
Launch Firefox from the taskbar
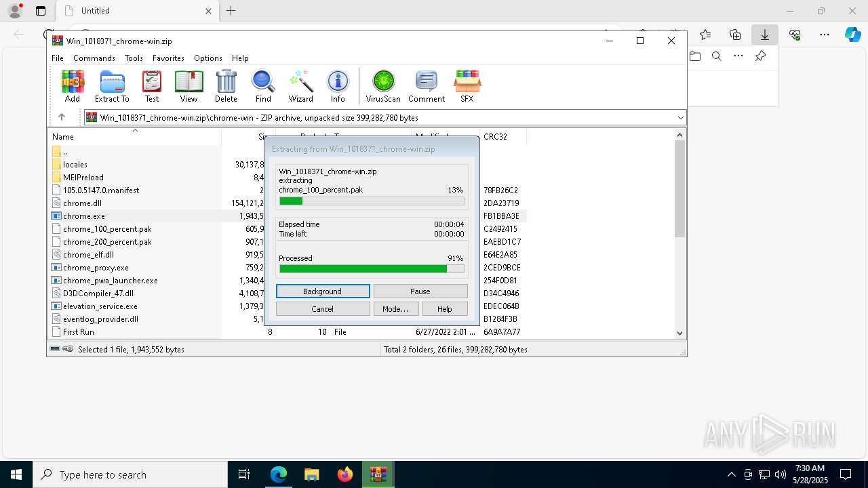coord(345,474)
